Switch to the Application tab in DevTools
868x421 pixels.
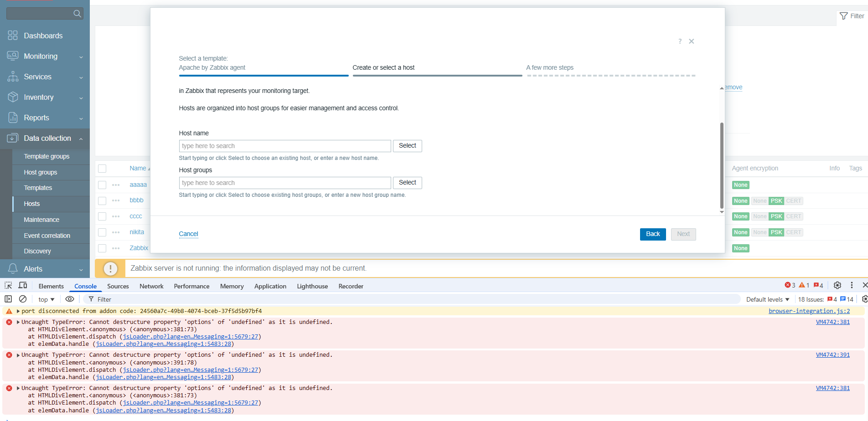(x=270, y=286)
